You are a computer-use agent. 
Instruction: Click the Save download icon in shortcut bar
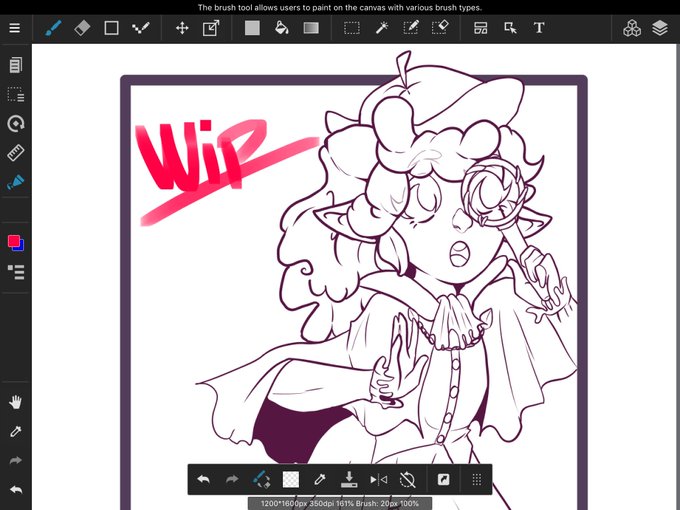coord(349,480)
